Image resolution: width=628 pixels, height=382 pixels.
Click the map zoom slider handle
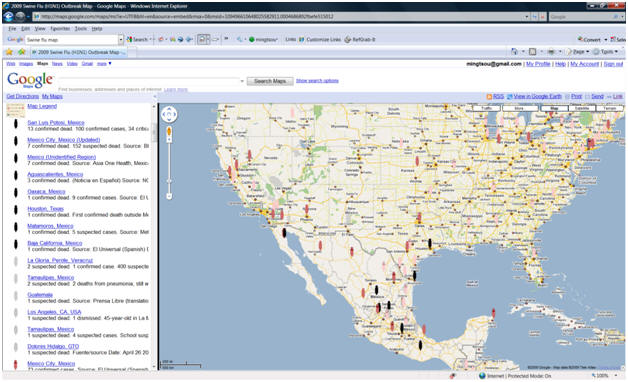point(169,131)
